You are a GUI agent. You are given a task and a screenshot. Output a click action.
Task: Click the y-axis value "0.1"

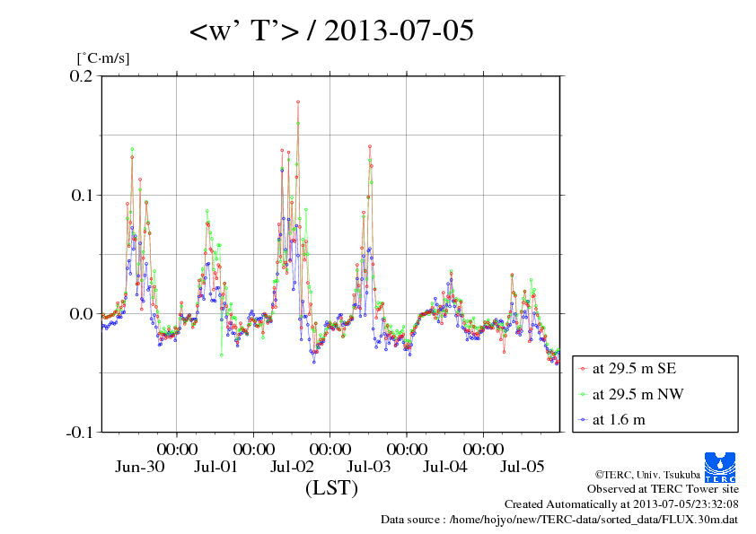tap(82, 195)
